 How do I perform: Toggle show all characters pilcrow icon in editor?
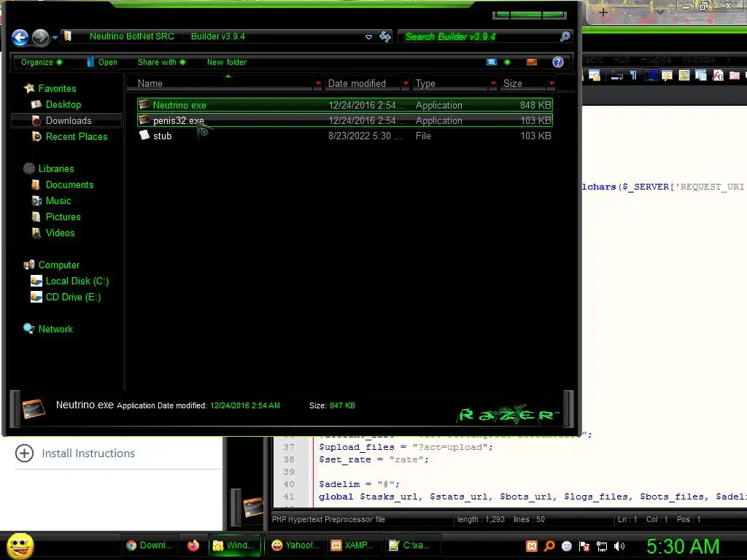(634, 75)
